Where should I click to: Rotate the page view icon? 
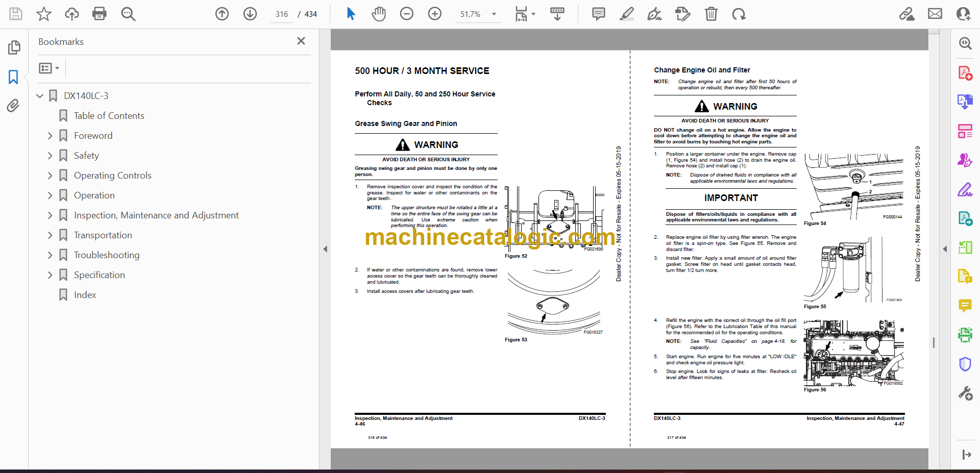tap(739, 14)
